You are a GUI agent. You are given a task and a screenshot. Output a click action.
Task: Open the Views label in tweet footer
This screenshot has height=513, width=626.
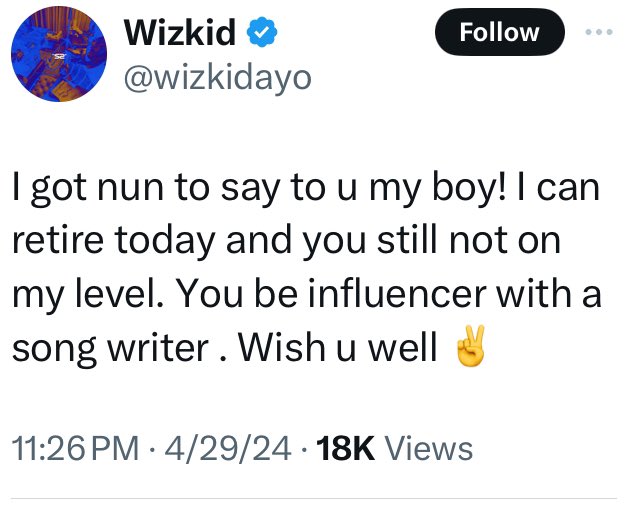click(x=429, y=449)
